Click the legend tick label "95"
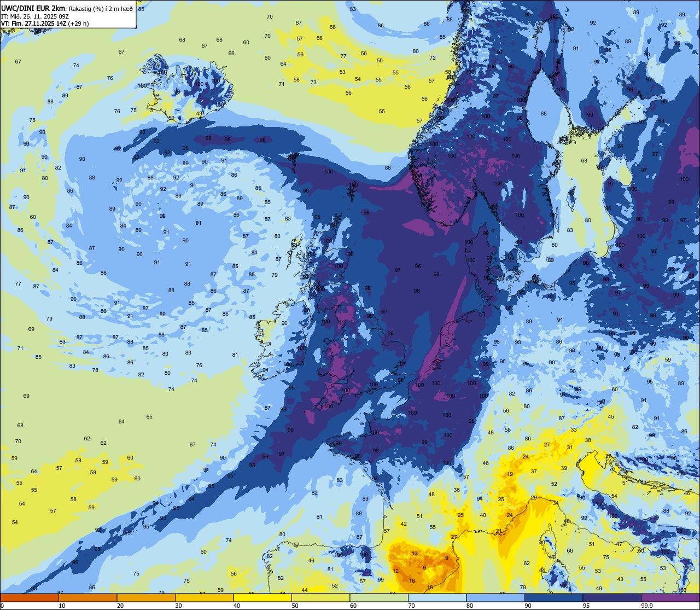Screen dimensions: 700x610 (586, 606)
